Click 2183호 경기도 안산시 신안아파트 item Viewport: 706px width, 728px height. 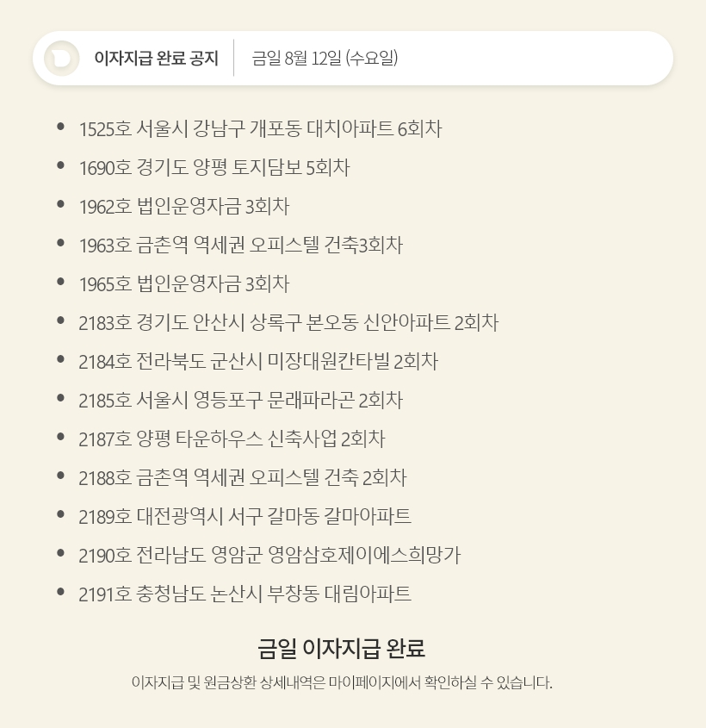288,323
